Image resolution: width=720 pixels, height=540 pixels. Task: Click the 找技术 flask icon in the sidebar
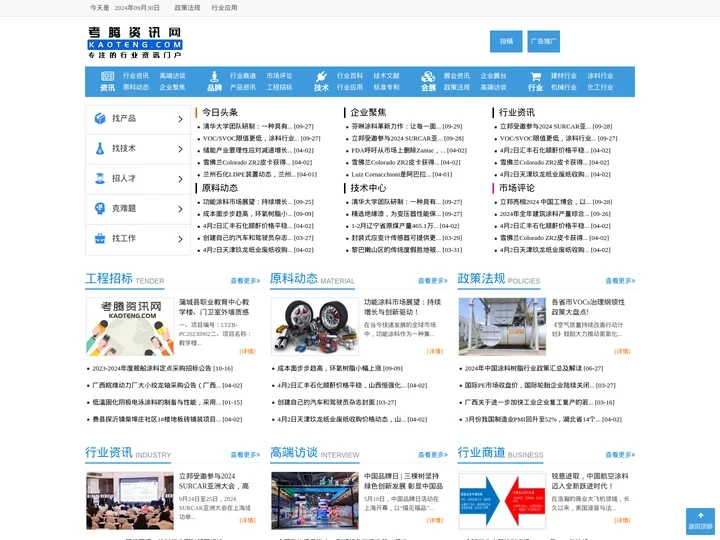click(100, 148)
